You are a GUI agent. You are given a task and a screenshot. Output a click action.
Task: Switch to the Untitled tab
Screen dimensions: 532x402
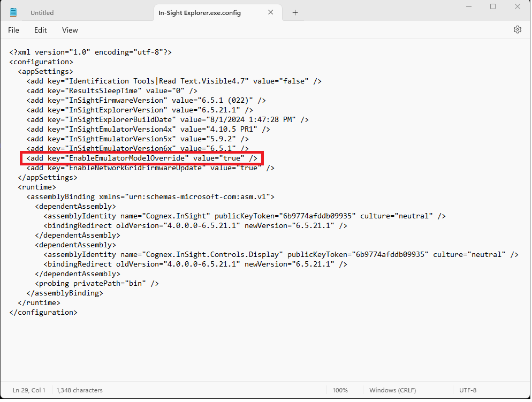pos(42,12)
